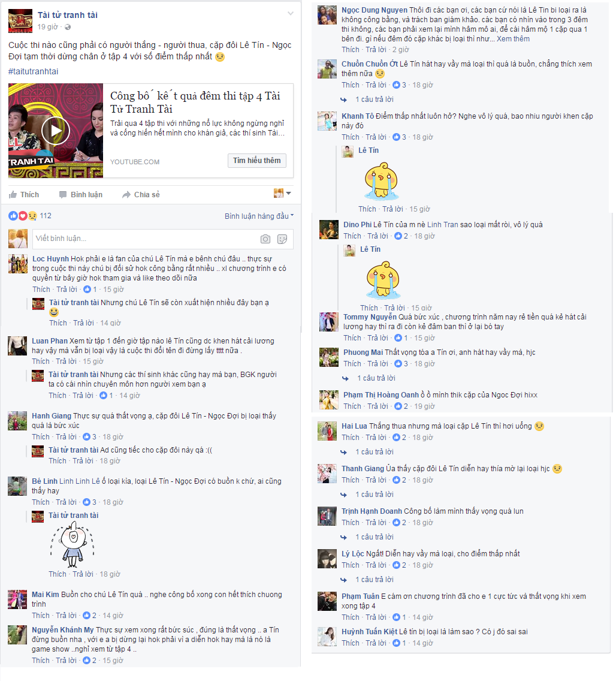
Task: Expand 1 câu trả lời under Phuong Mai
Action: 376,378
